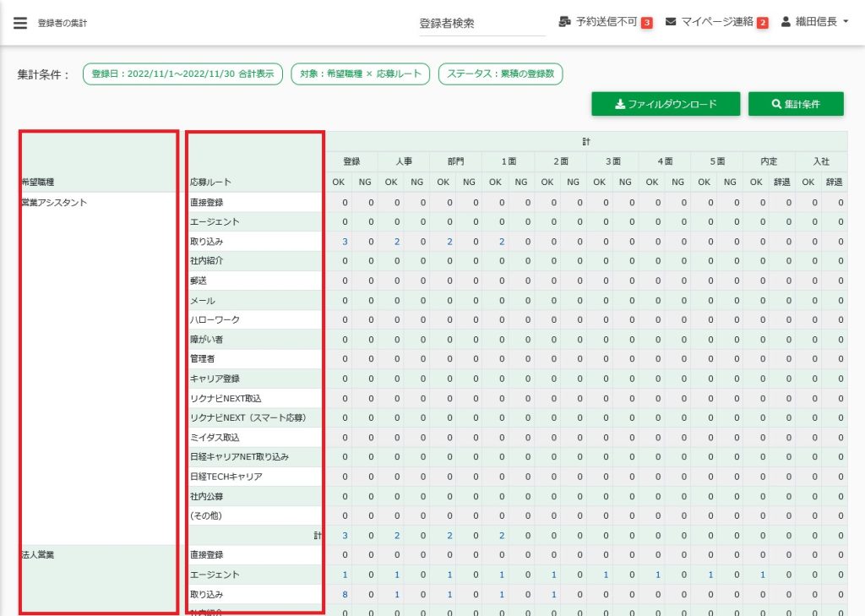Open the hamburger navigation menu
The height and width of the screenshot is (616, 865).
point(20,23)
